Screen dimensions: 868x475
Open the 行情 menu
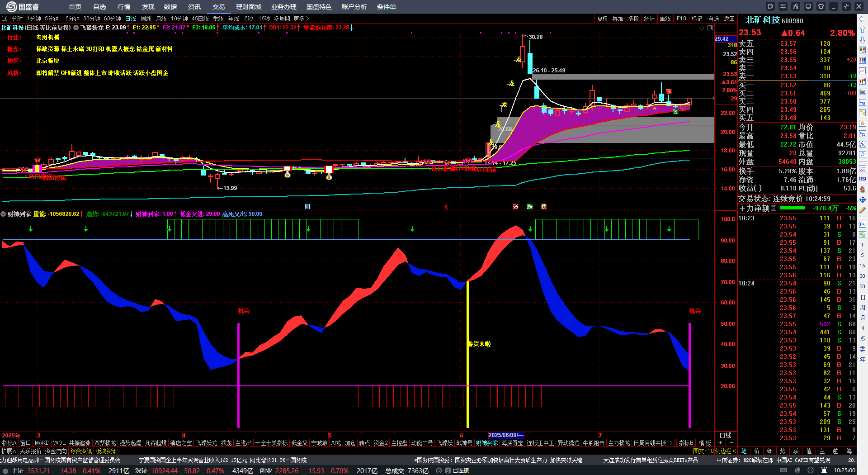pos(124,7)
